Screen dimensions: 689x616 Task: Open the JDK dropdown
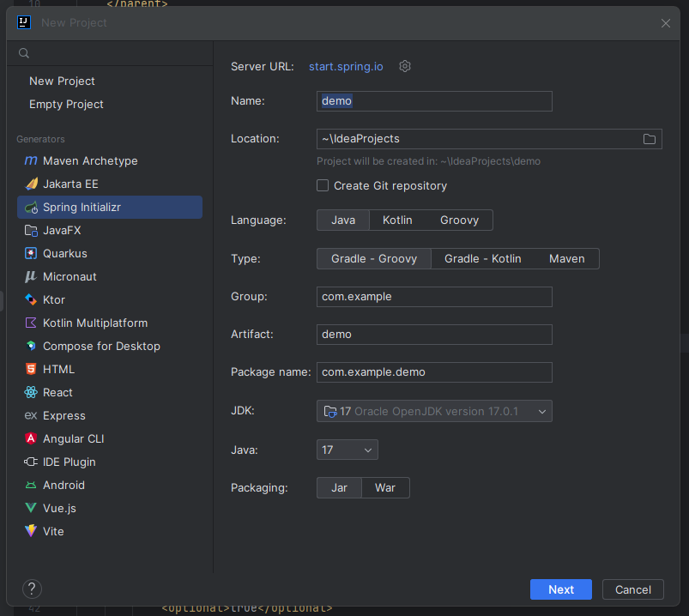[x=434, y=411]
